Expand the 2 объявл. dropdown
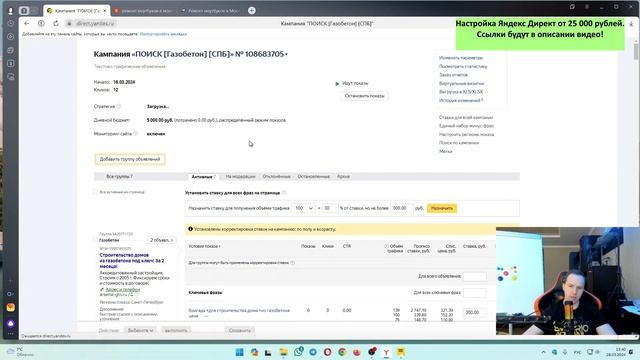The width and height of the screenshot is (640, 360). pyautogui.click(x=162, y=240)
